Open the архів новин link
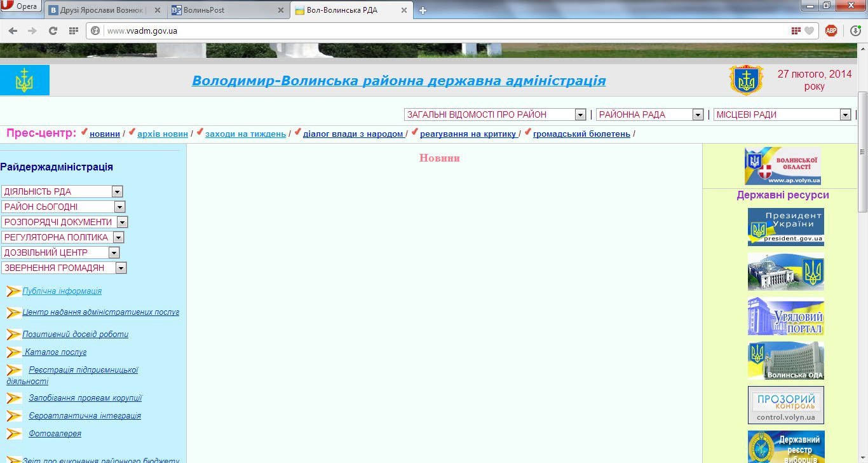The width and height of the screenshot is (868, 463). [163, 134]
